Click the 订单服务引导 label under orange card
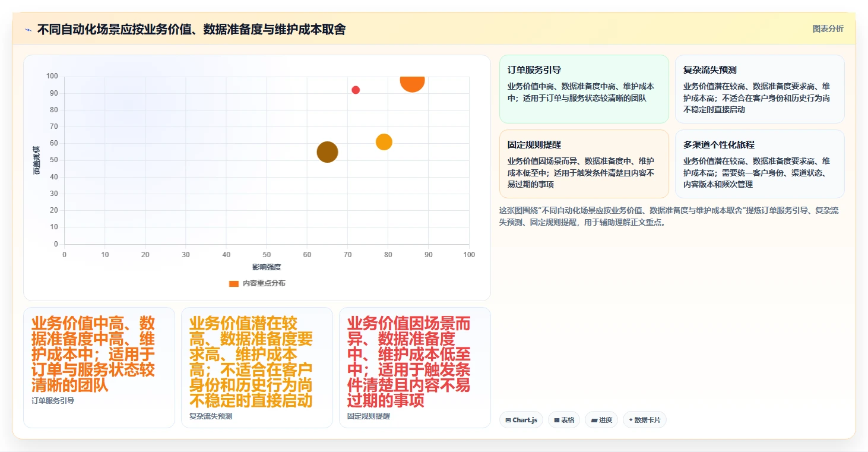Image resolution: width=868 pixels, height=452 pixels. point(53,401)
